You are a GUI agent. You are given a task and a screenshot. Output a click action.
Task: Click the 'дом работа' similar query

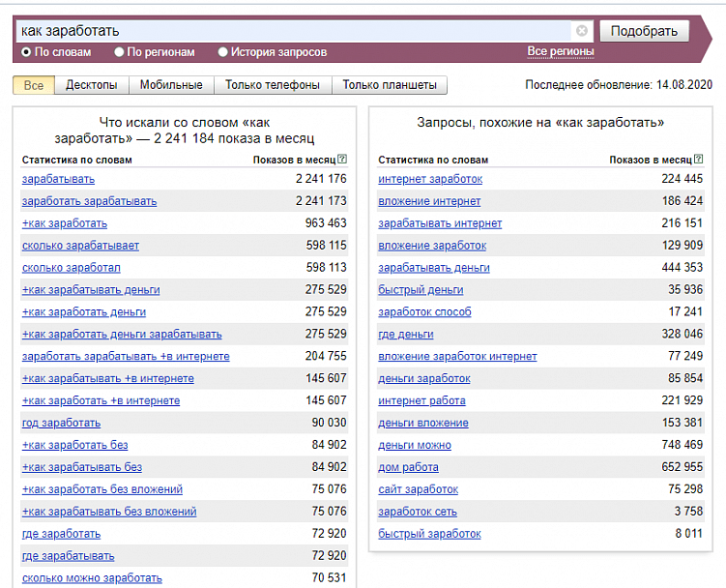coord(410,467)
